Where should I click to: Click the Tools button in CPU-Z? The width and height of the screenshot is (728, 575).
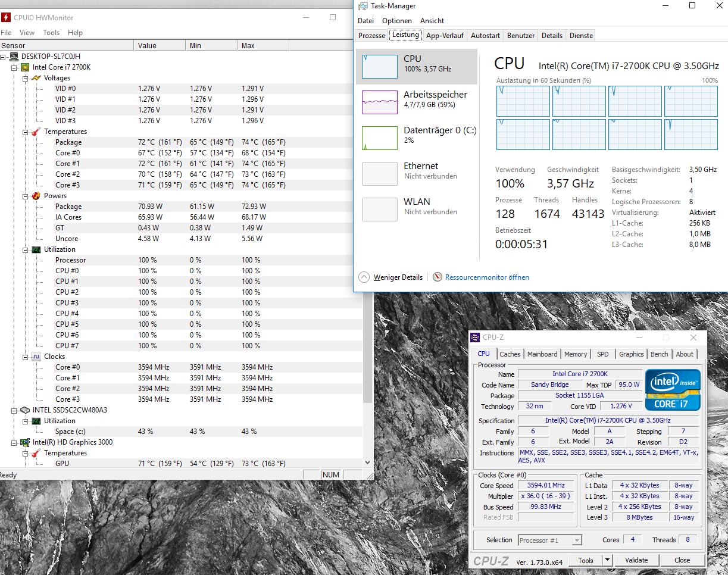[x=586, y=560]
